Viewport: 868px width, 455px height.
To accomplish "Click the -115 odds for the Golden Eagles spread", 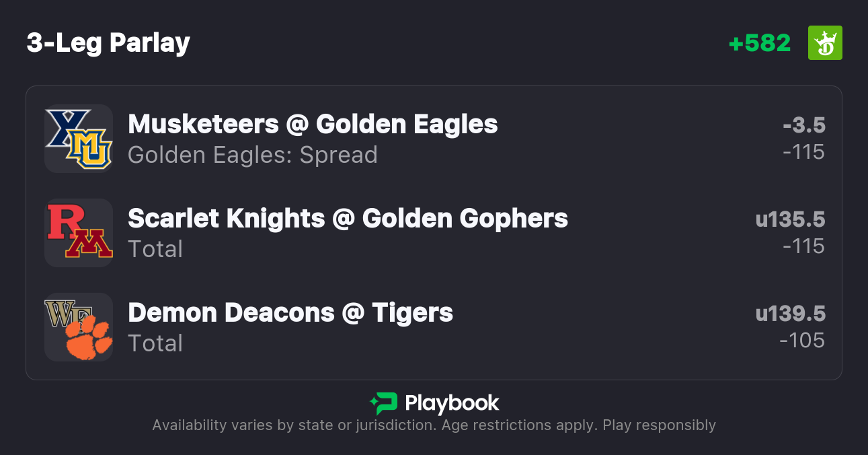I will (803, 152).
